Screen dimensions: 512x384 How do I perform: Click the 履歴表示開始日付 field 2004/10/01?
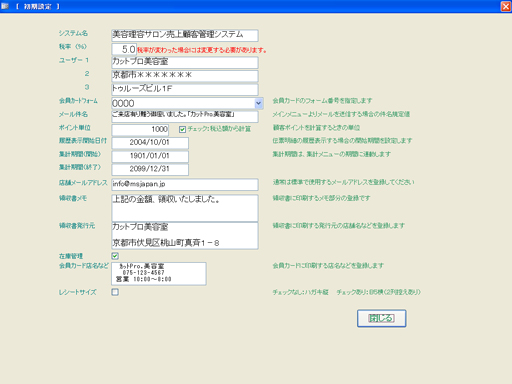150,143
